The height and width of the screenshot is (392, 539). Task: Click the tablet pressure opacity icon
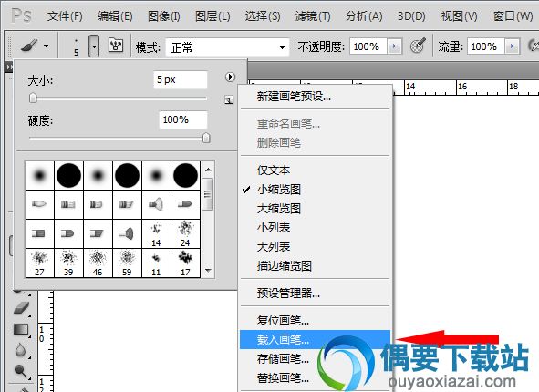pos(418,46)
